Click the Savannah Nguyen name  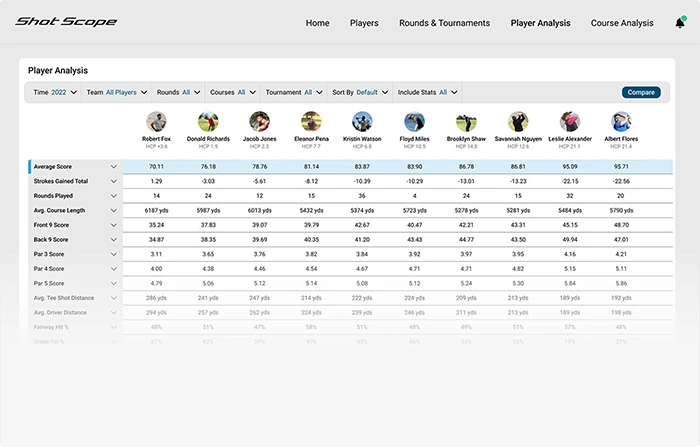[518, 139]
